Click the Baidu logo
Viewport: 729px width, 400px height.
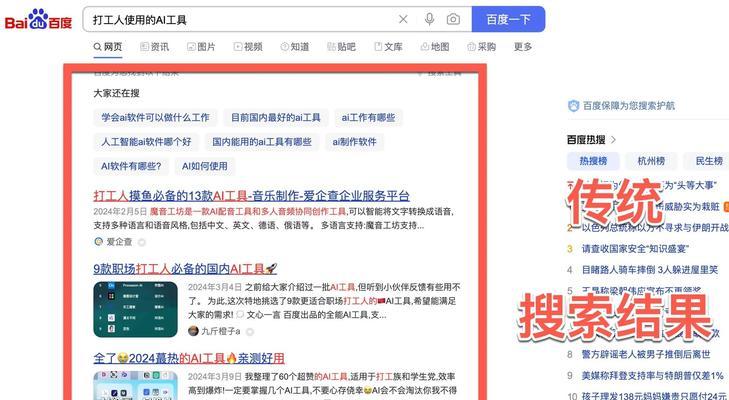pyautogui.click(x=37, y=19)
